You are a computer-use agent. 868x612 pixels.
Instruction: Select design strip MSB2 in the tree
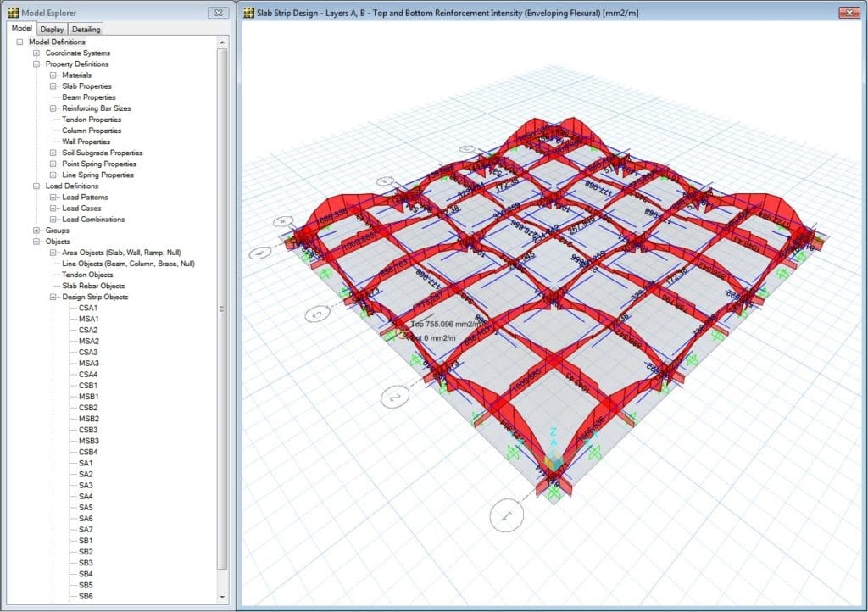click(89, 419)
